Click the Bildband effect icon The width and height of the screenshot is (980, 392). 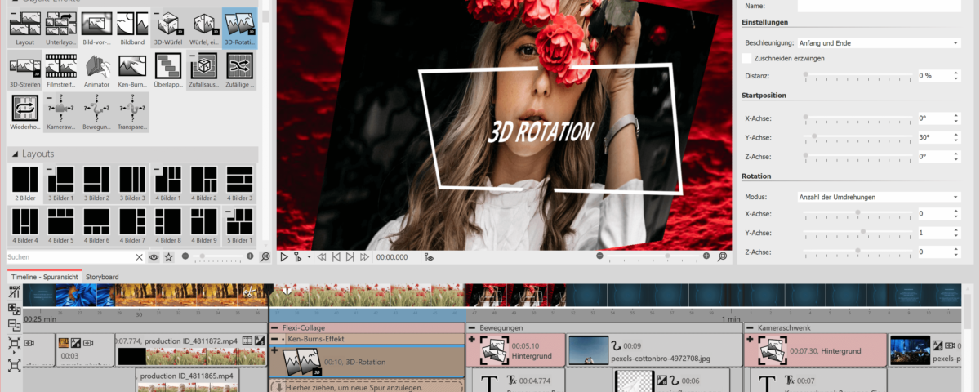click(133, 27)
